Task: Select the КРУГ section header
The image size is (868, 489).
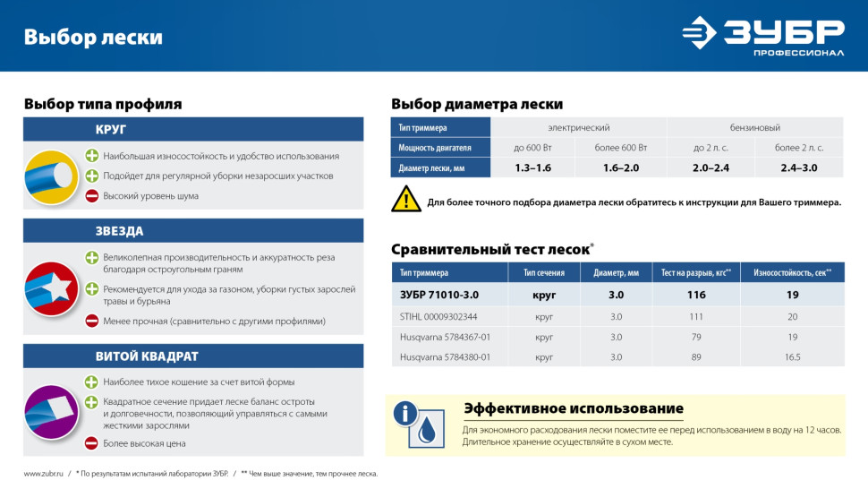Action: pos(193,129)
